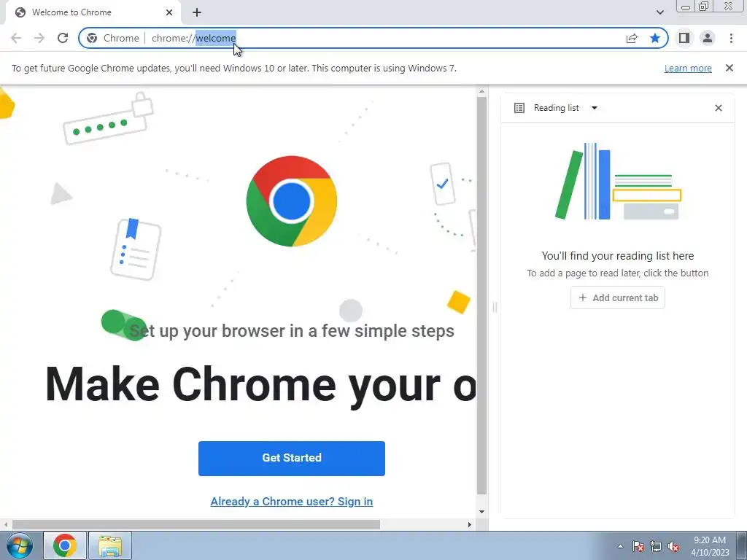Click Chrome icon in the taskbar
The image size is (747, 560).
point(65,545)
